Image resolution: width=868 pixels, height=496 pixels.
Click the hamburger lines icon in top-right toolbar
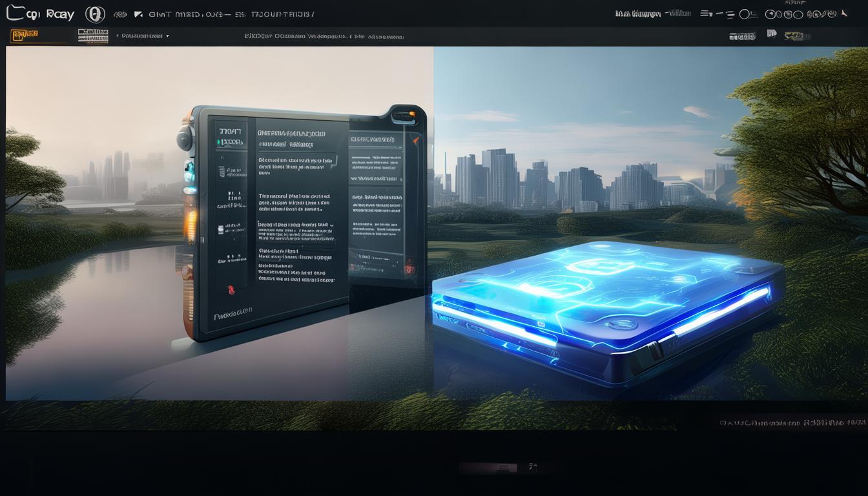point(707,14)
